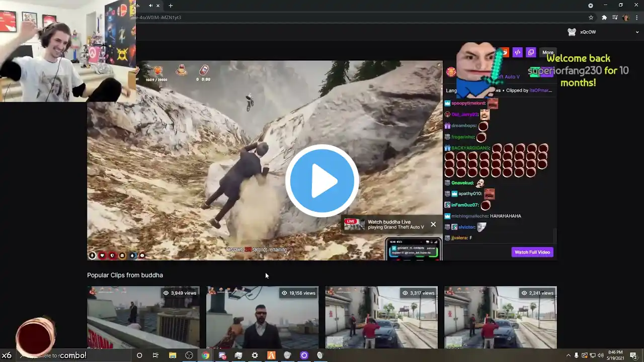Open the notification center icon
The image size is (644, 362).
pos(633,355)
